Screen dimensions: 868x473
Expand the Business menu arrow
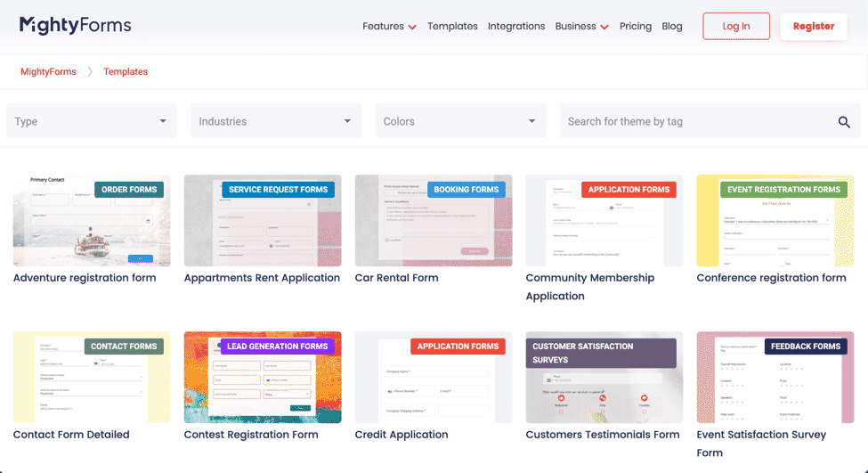point(604,28)
